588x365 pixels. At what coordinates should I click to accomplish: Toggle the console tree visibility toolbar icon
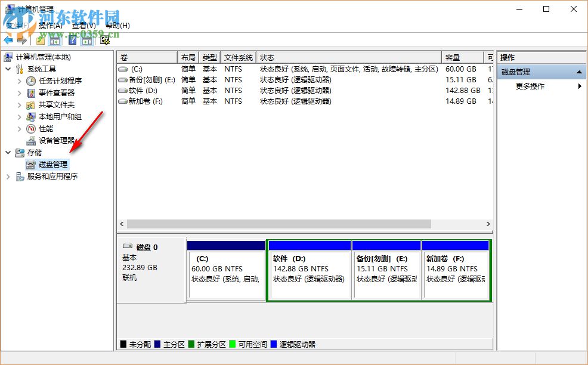[54, 41]
